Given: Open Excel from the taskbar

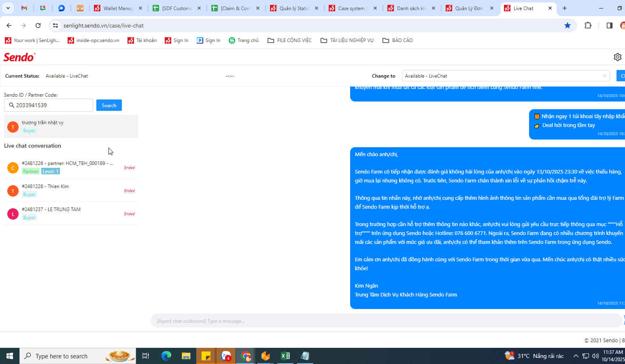Looking at the screenshot, I should click(x=285, y=356).
